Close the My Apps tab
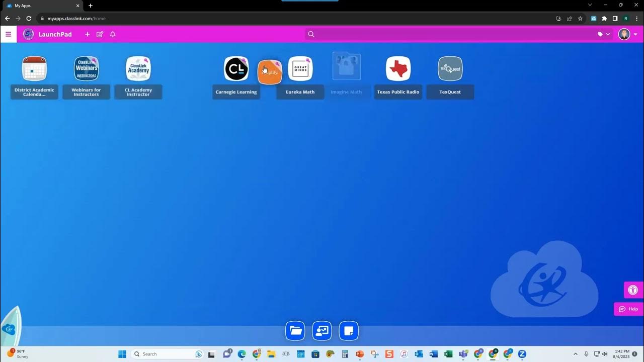This screenshot has height=362, width=644. pyautogui.click(x=78, y=6)
